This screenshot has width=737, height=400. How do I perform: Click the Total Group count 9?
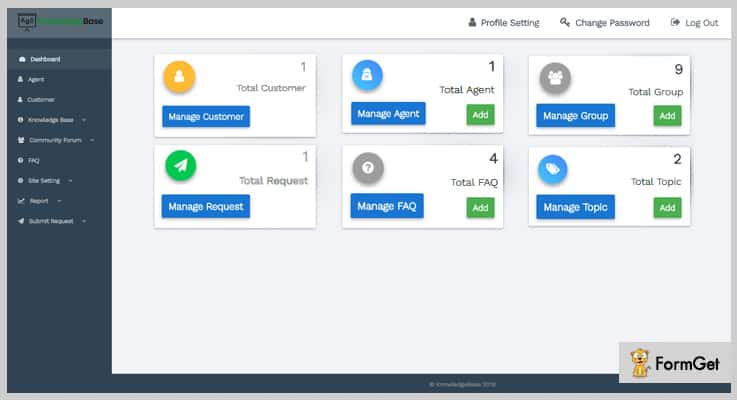678,70
